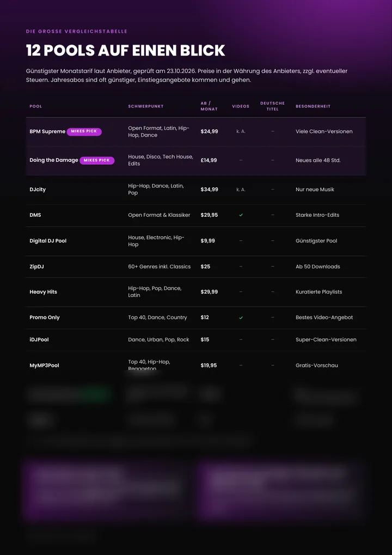Click 'Ab 50 Downloads' text
This screenshot has width=392, height=555.
pos(318,266)
